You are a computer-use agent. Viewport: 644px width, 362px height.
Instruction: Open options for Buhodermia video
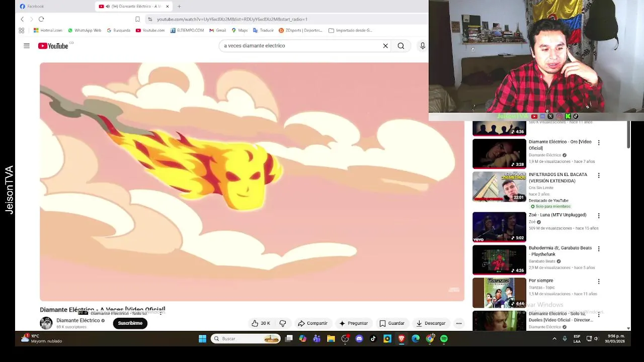pyautogui.click(x=599, y=249)
